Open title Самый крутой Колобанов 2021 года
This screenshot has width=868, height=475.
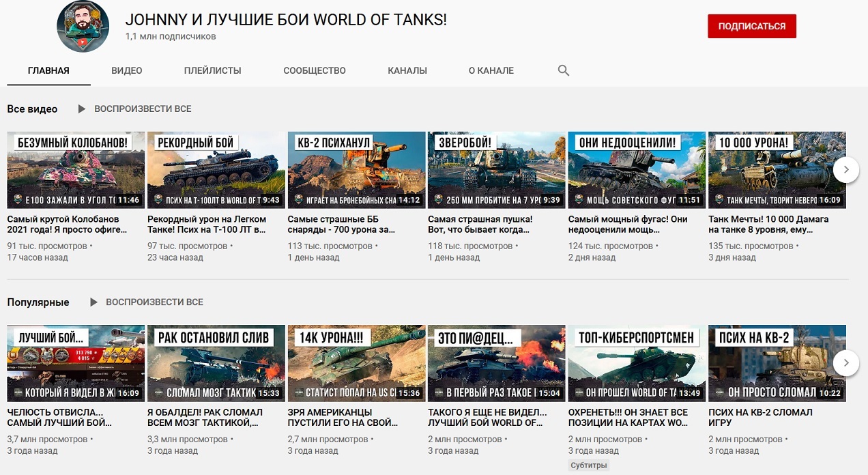(67, 225)
